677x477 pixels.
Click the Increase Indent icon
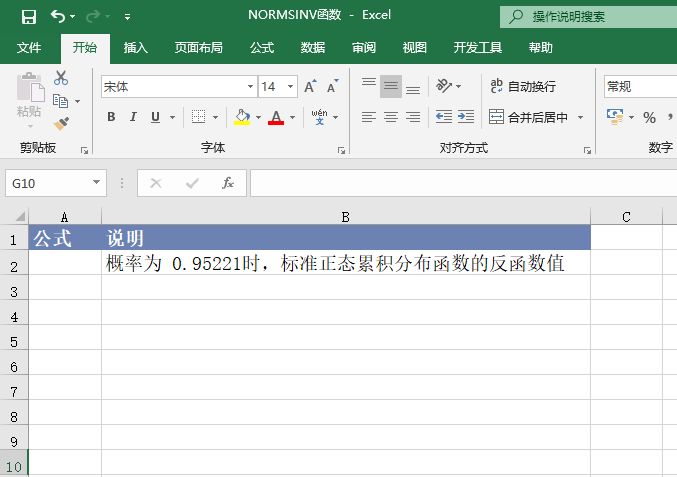pyautogui.click(x=466, y=117)
